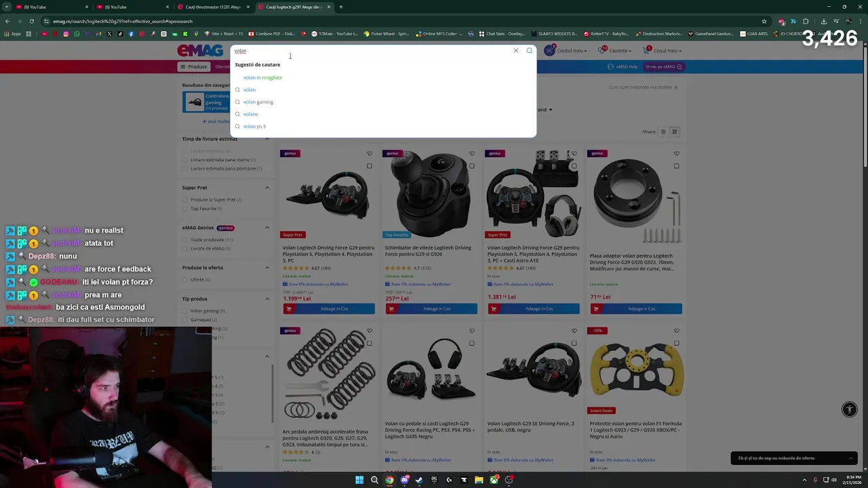Collapse the Super Pret filter section
The width and height of the screenshot is (868, 488).
click(x=267, y=188)
